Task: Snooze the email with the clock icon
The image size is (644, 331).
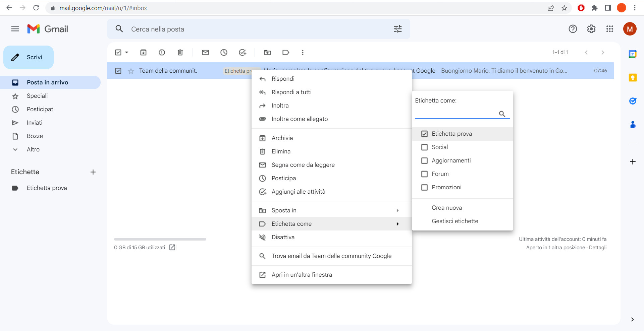Action: pos(224,53)
